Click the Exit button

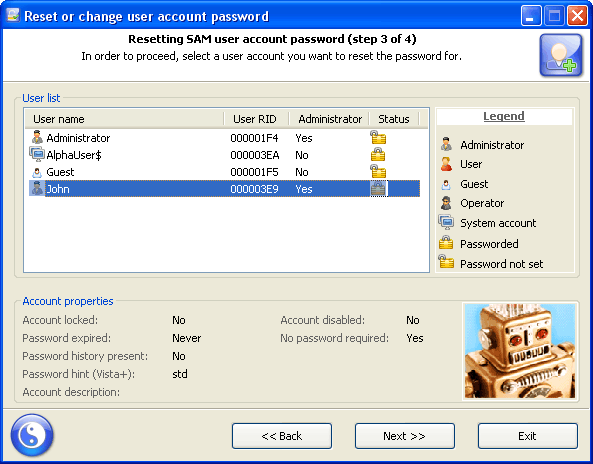[x=528, y=436]
